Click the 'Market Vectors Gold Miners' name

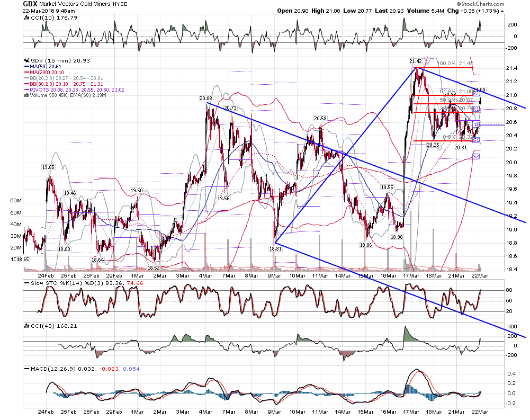(74, 4)
